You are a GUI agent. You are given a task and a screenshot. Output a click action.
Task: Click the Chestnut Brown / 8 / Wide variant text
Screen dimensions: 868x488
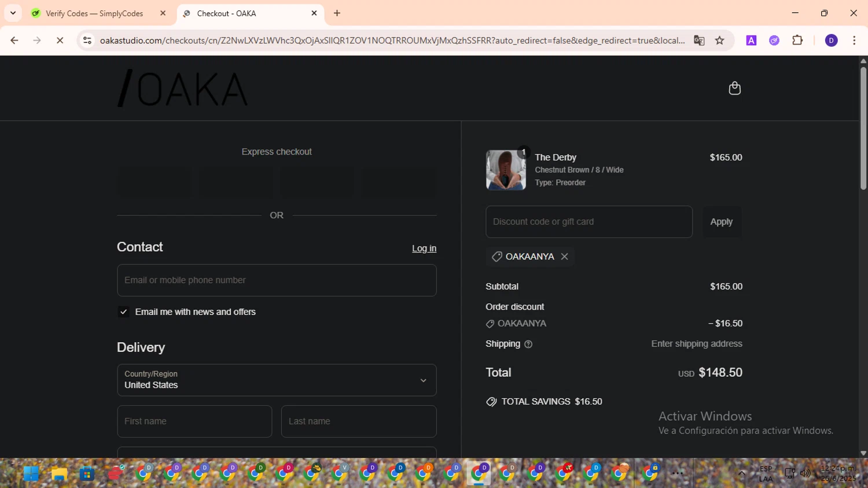(x=579, y=170)
